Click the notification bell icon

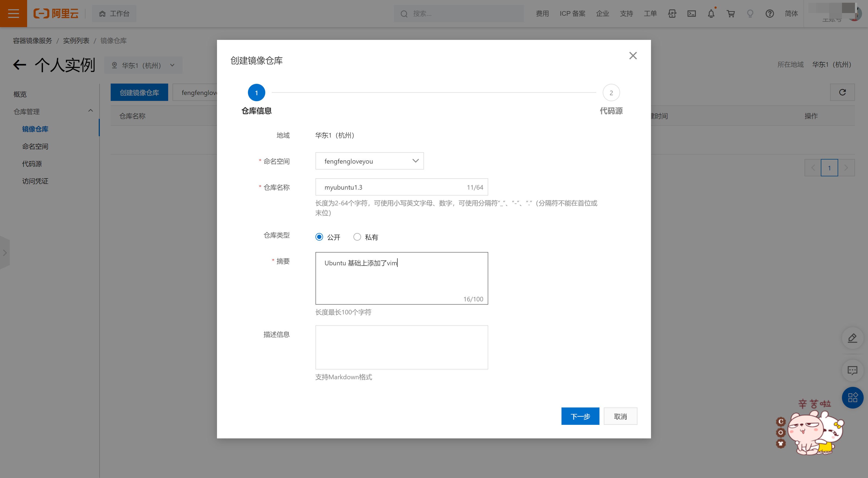pos(711,14)
